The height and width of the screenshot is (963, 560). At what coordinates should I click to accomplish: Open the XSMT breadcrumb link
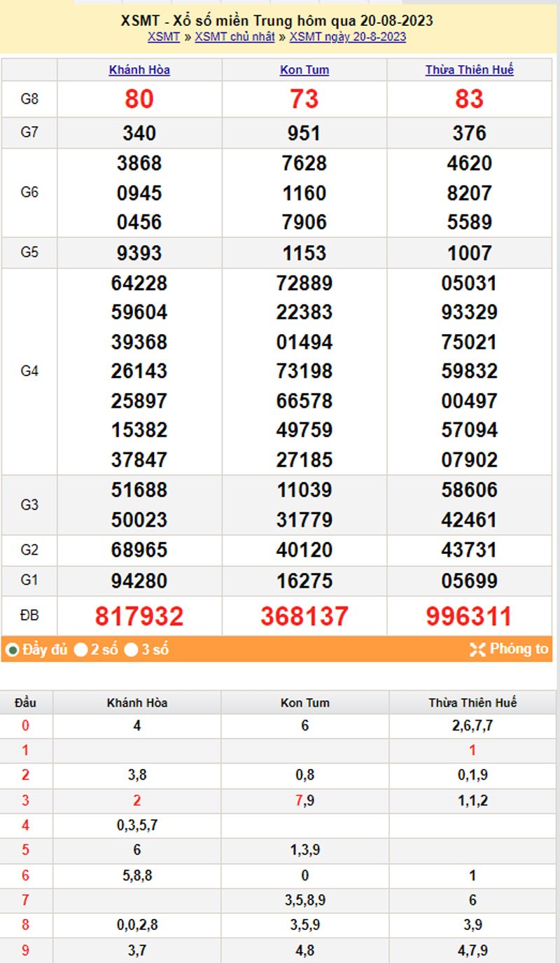point(163,37)
